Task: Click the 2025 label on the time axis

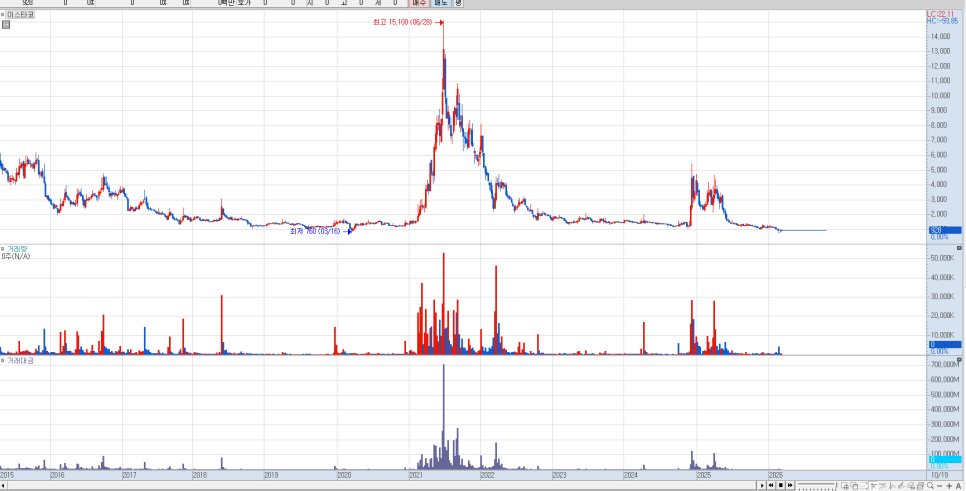Action: (704, 476)
